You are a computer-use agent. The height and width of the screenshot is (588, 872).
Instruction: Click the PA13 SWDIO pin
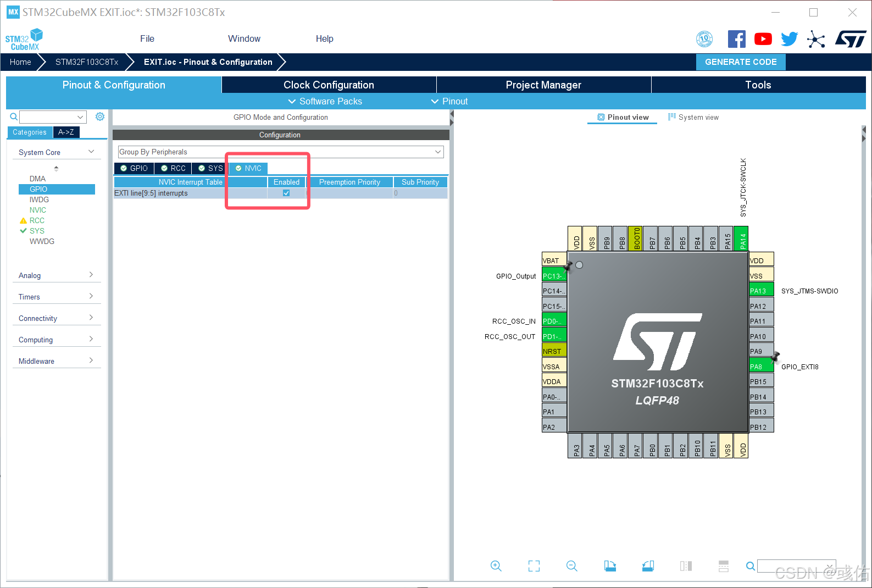point(762,291)
